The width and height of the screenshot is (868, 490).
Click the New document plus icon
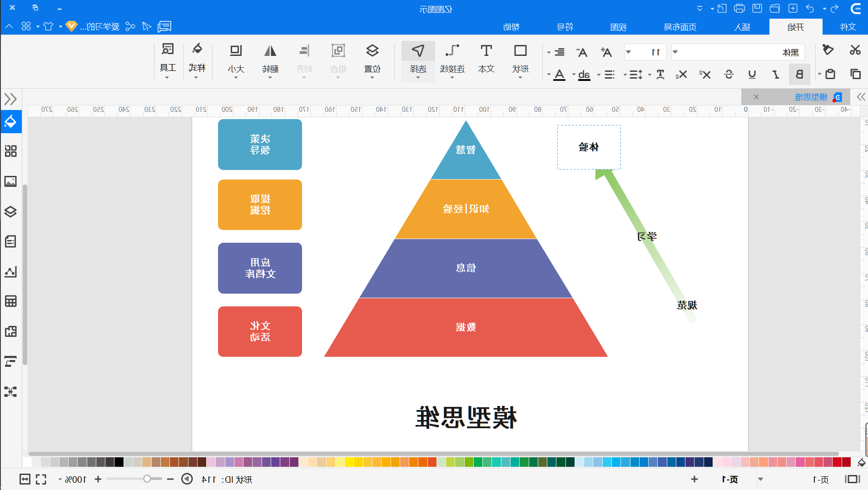[793, 8]
